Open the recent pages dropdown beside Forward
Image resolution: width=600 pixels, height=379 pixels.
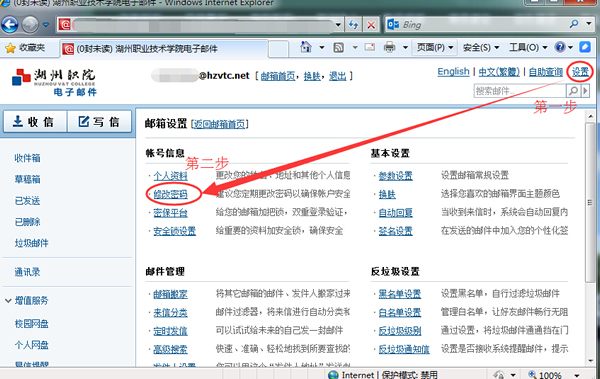(x=46, y=25)
